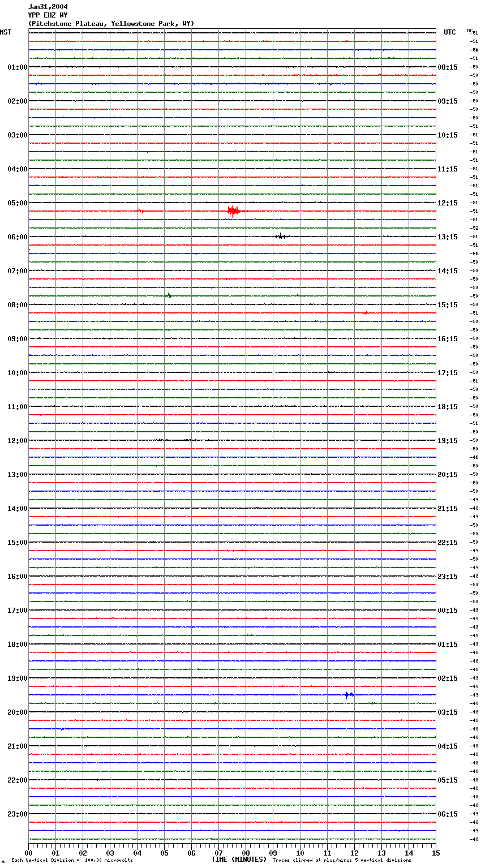Click the MST column header

pyautogui.click(x=6, y=32)
